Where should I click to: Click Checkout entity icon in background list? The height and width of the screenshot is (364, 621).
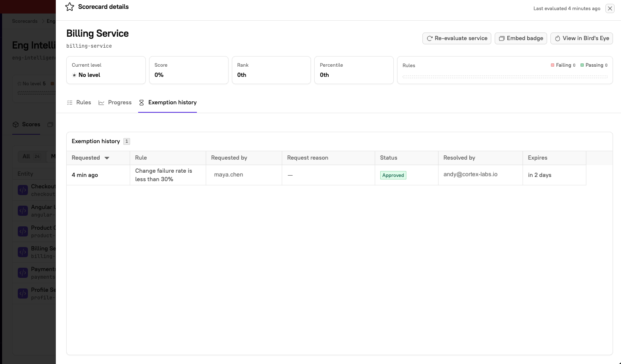pyautogui.click(x=23, y=190)
